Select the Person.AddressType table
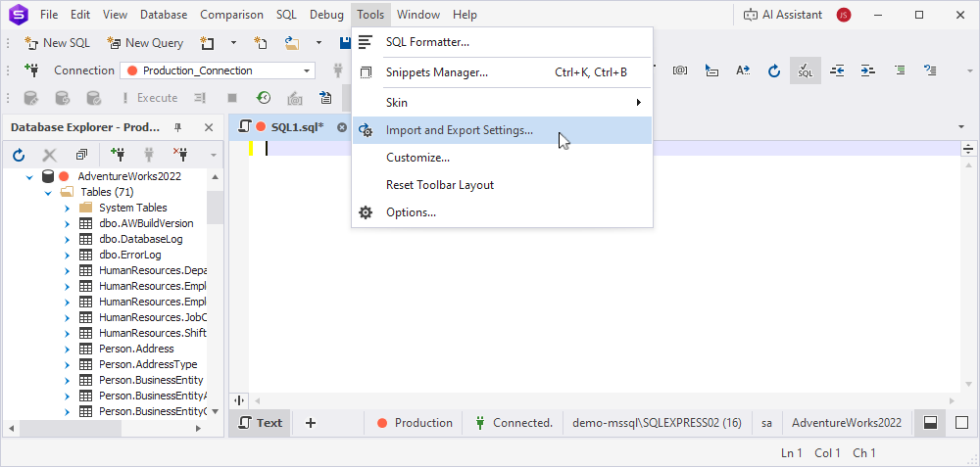 tap(148, 364)
